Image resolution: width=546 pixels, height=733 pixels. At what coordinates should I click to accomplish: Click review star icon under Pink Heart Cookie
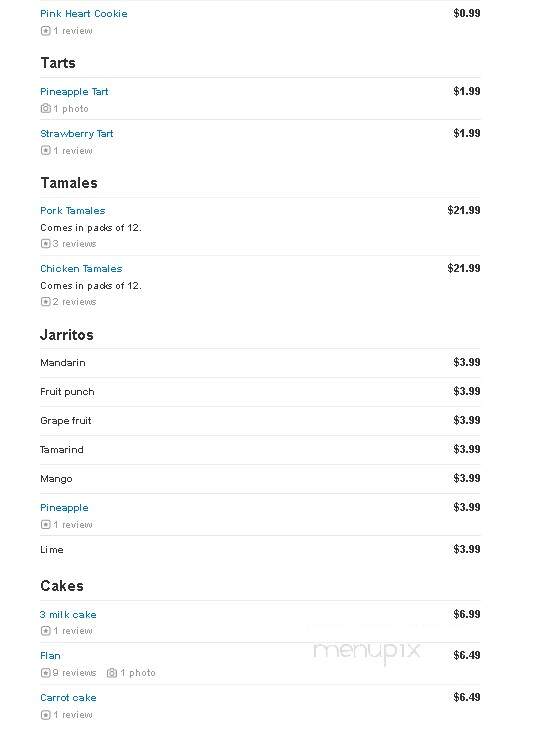point(45,31)
